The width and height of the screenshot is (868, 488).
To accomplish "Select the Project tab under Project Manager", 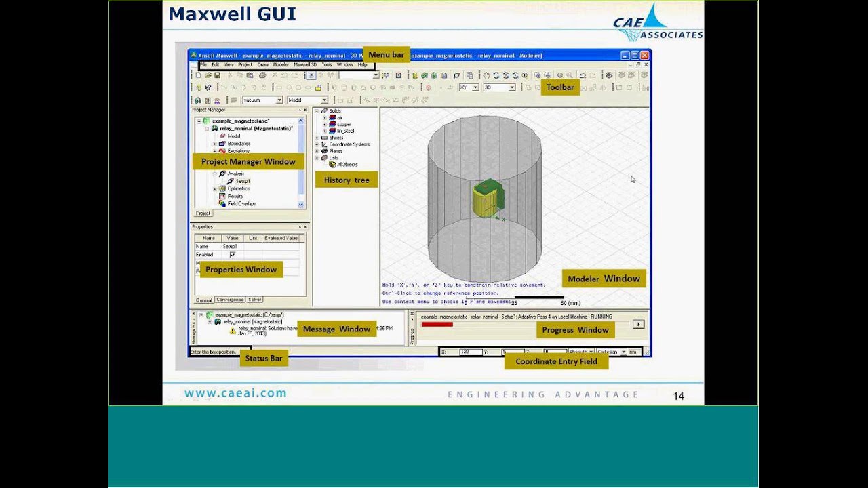I will click(203, 213).
